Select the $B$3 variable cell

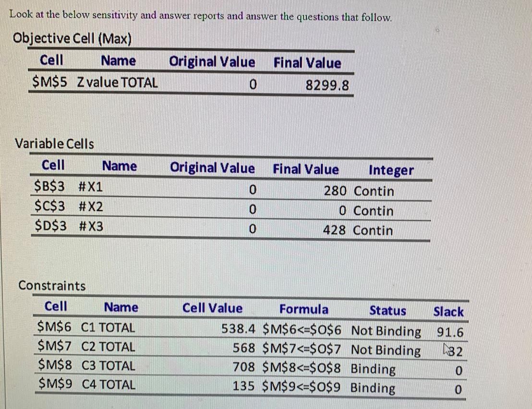click(49, 187)
